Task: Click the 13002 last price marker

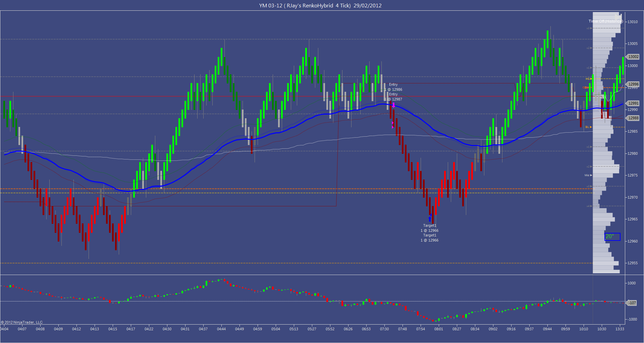Action: 633,57
